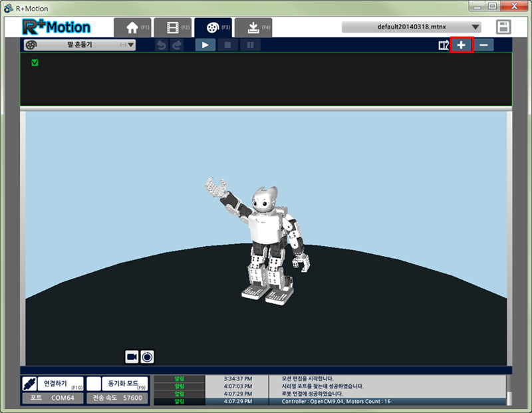Viewport: 532px width, 413px height.
Task: Select the motion reel tab (F3)
Action: click(x=213, y=27)
